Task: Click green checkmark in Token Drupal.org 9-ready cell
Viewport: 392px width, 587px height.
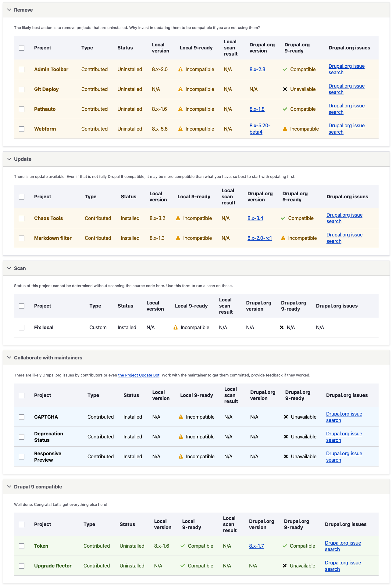Action: click(285, 546)
